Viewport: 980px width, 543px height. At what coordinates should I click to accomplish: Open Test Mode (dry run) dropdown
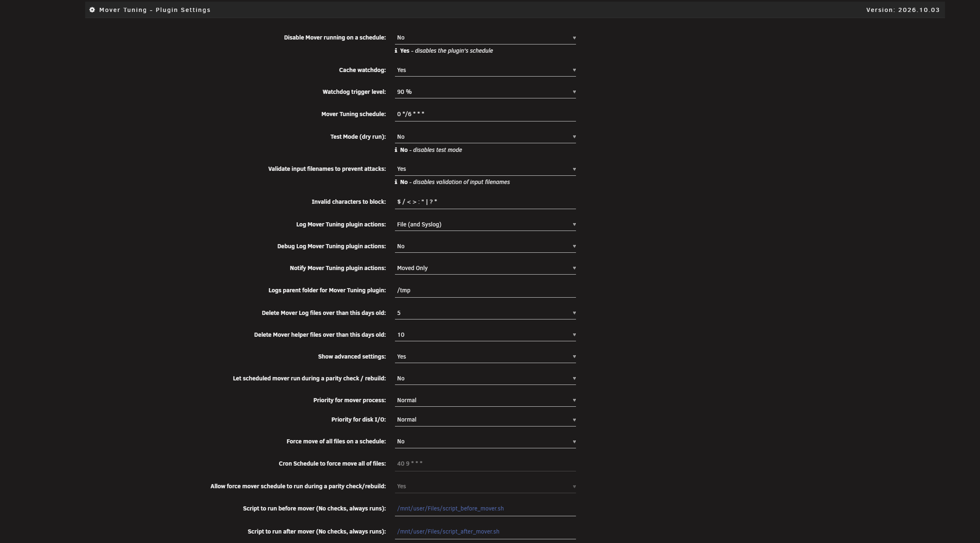tap(485, 137)
